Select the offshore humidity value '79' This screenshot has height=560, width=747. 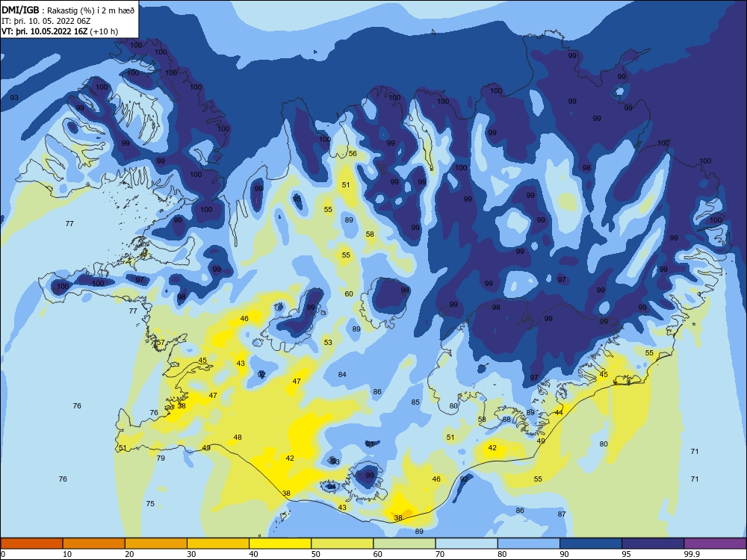[x=161, y=458]
